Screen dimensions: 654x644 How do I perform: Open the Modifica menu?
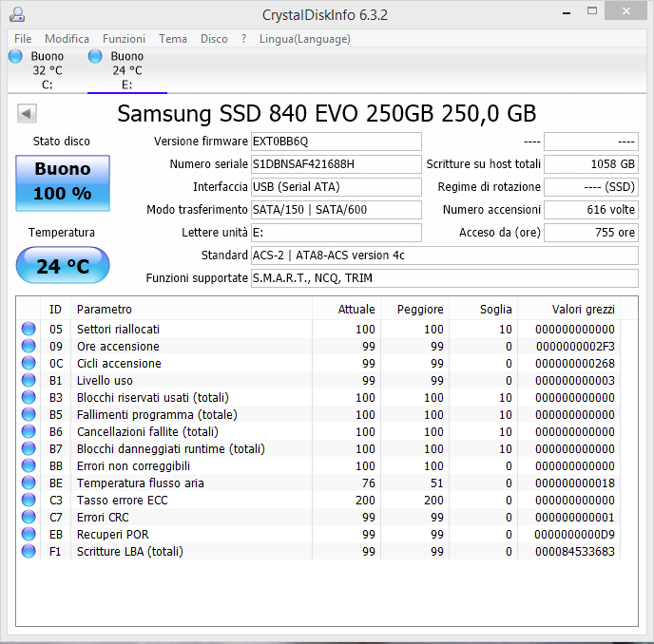(67, 39)
